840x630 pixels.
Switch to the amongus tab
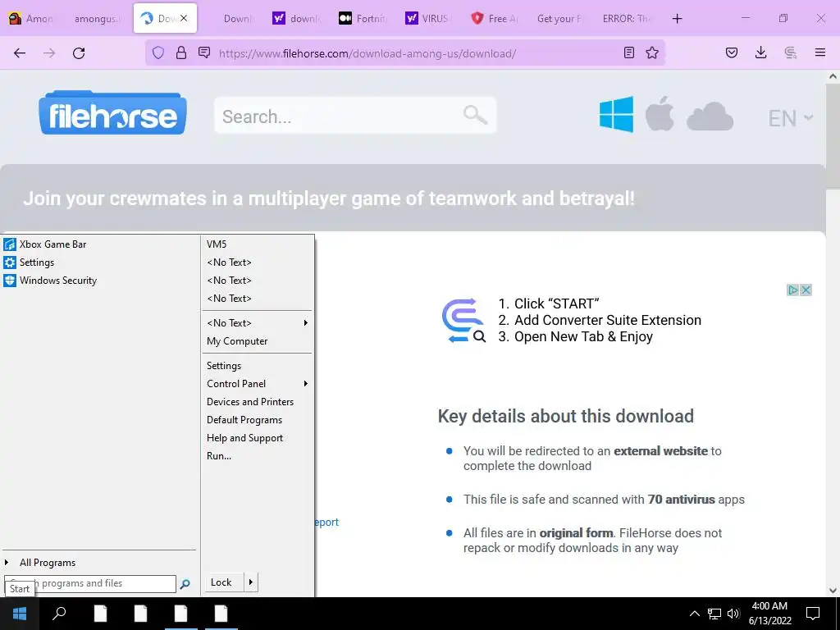[x=98, y=18]
